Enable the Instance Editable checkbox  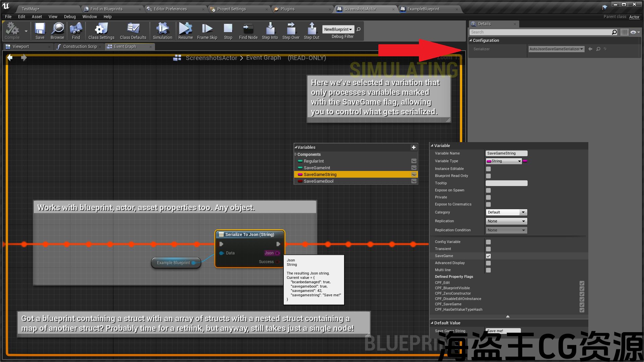[x=488, y=169]
